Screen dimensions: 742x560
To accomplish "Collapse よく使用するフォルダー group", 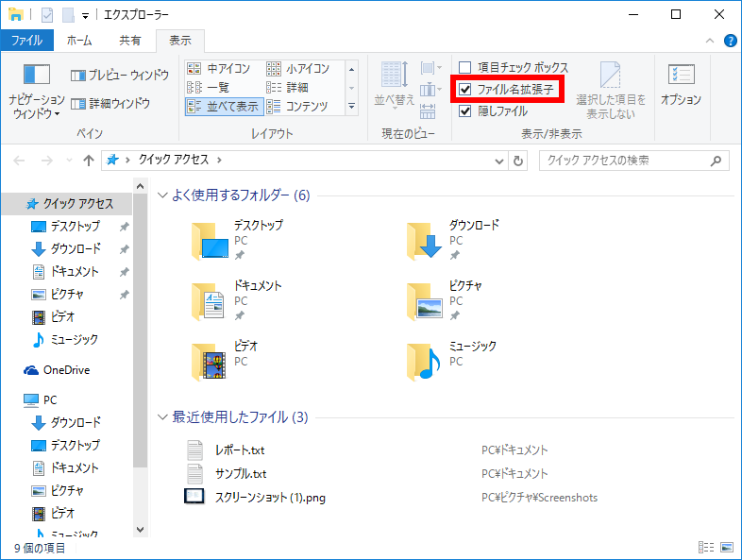I will [162, 195].
